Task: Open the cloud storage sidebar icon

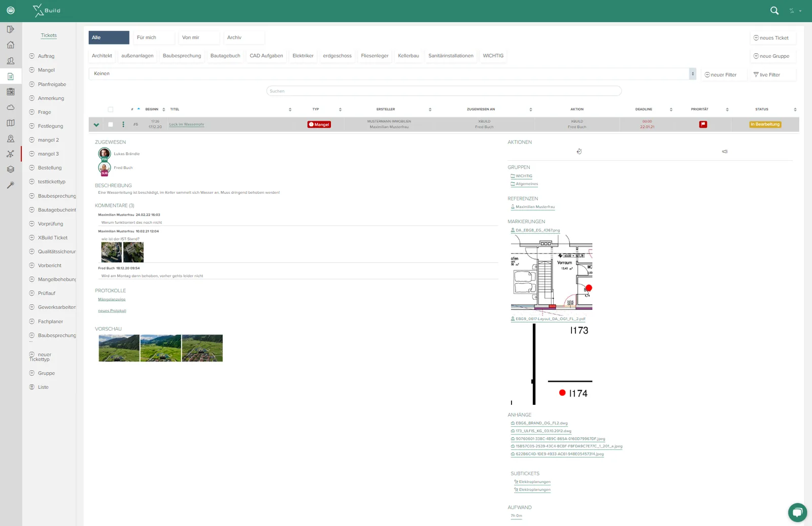Action: [11, 108]
